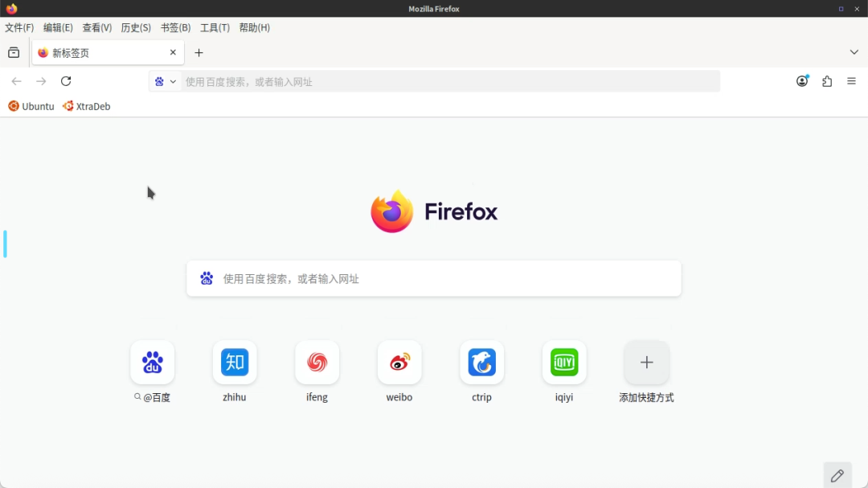Click the iqiyi label text
Image resolution: width=868 pixels, height=488 pixels.
[564, 397]
